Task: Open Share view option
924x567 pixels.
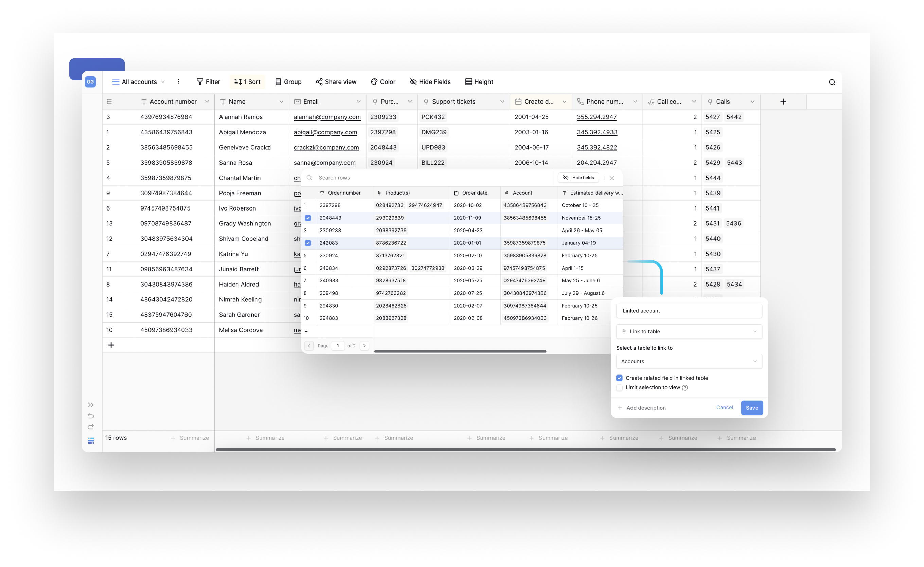Action: pos(336,82)
